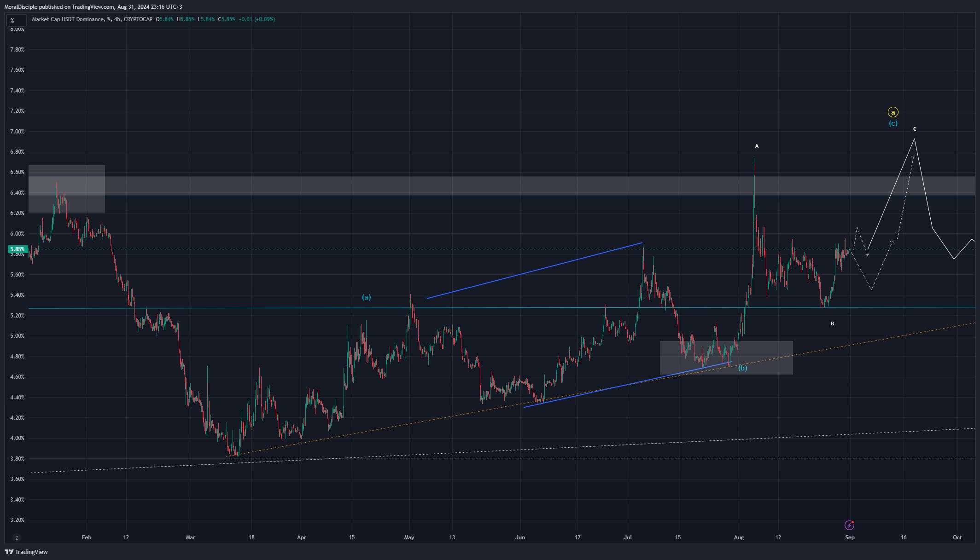The height and width of the screenshot is (560, 980).
Task: Click the 'Feb' time axis label
Action: [87, 537]
